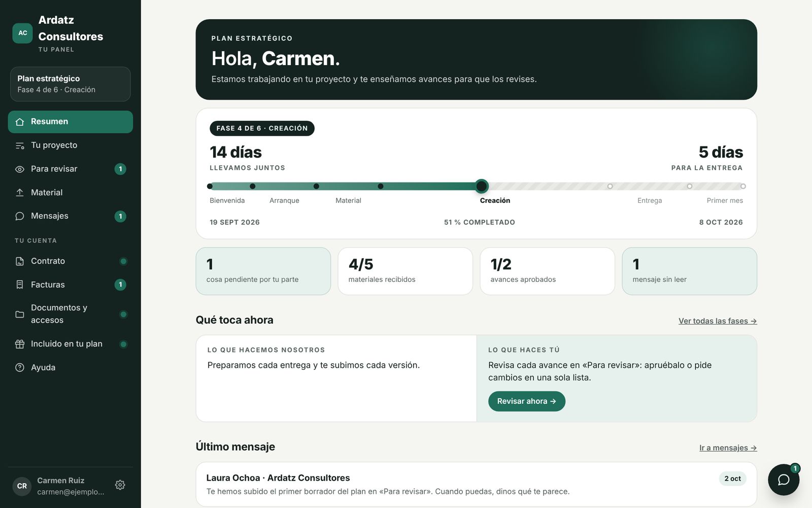Select Incluido en tu plan

(71, 344)
